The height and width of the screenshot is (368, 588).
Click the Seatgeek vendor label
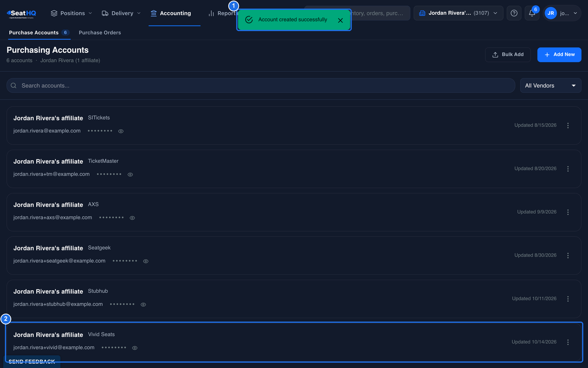(99, 248)
